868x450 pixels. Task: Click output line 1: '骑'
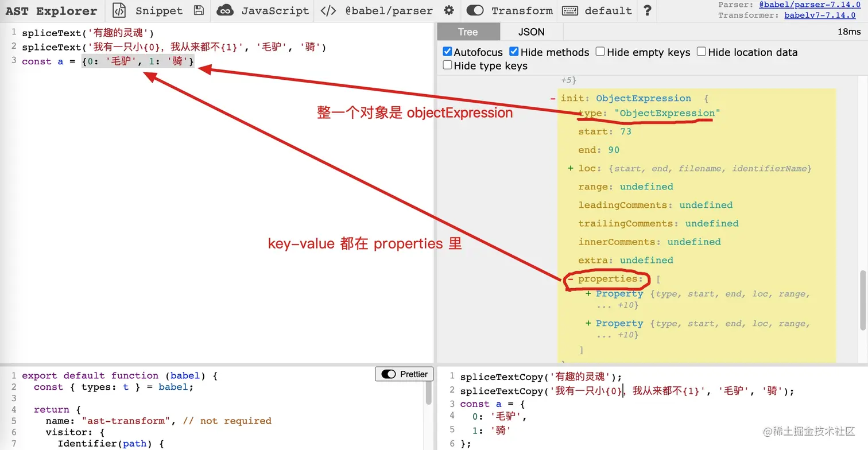[x=491, y=430]
